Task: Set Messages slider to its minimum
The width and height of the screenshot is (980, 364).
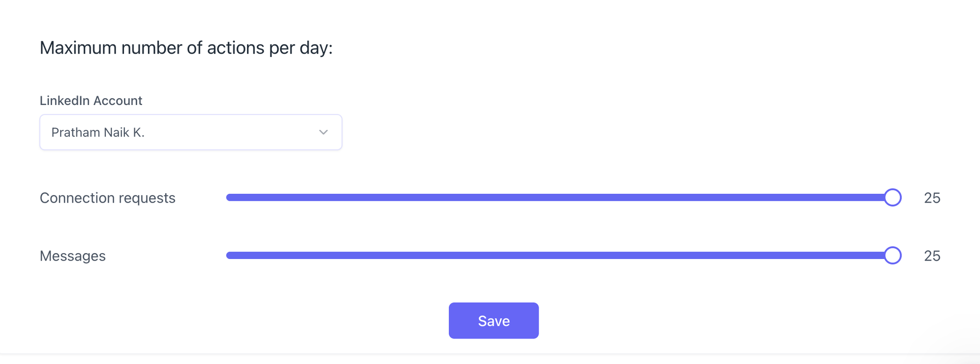Action: (x=228, y=256)
